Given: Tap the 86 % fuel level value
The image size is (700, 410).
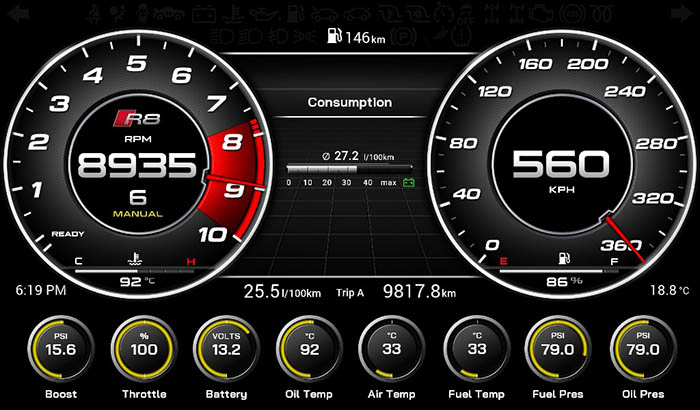Looking at the screenshot, I should [564, 281].
